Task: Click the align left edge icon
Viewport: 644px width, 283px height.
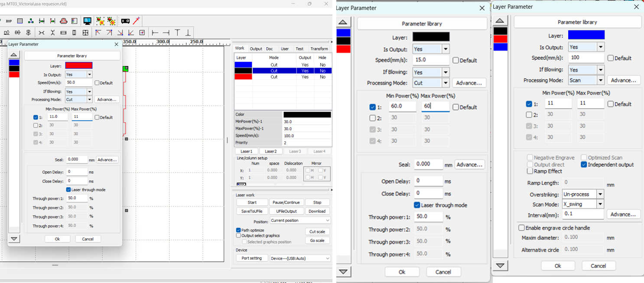Action: point(155,33)
